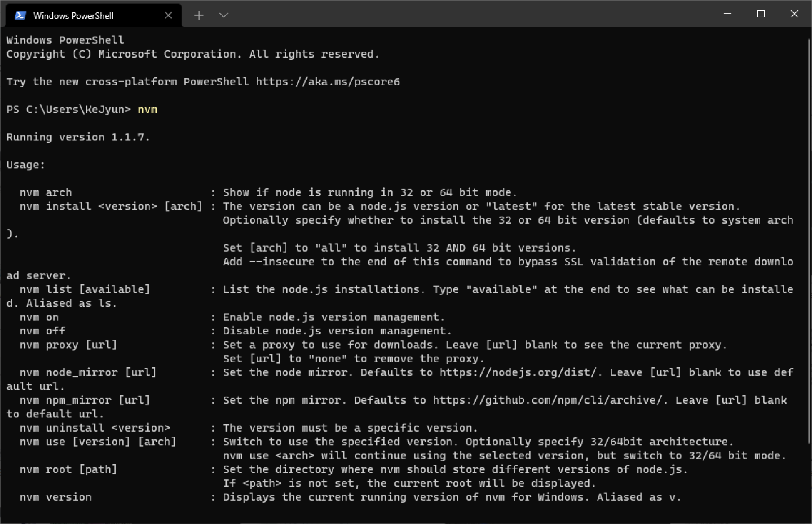Select the Windows PowerShell tab
Viewport: 812px width, 524px height.
(81, 15)
